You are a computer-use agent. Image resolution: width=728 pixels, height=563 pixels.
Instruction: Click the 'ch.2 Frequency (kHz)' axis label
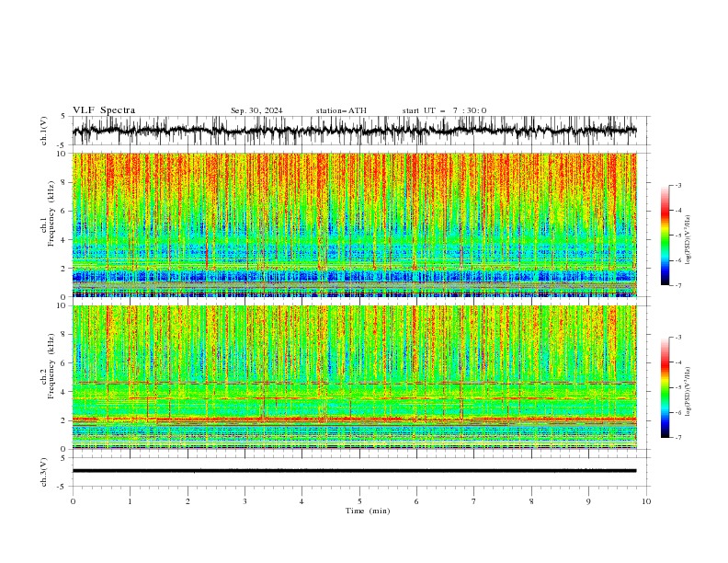[x=49, y=366]
